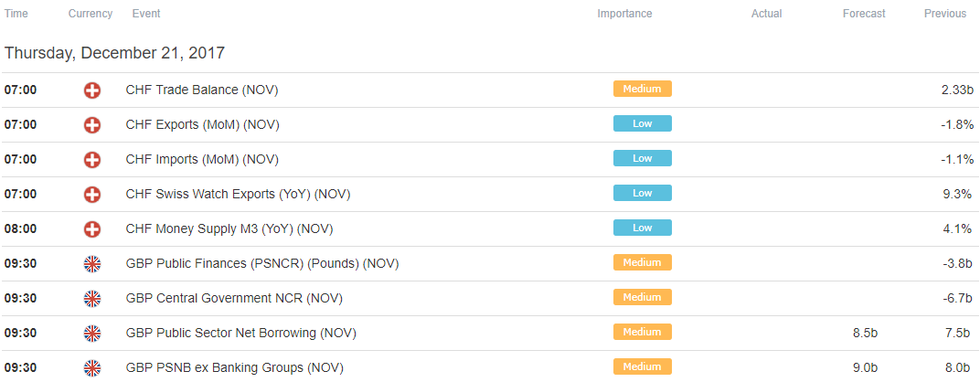Open CHF Money Supply M3 (YoY) event

[229, 229]
